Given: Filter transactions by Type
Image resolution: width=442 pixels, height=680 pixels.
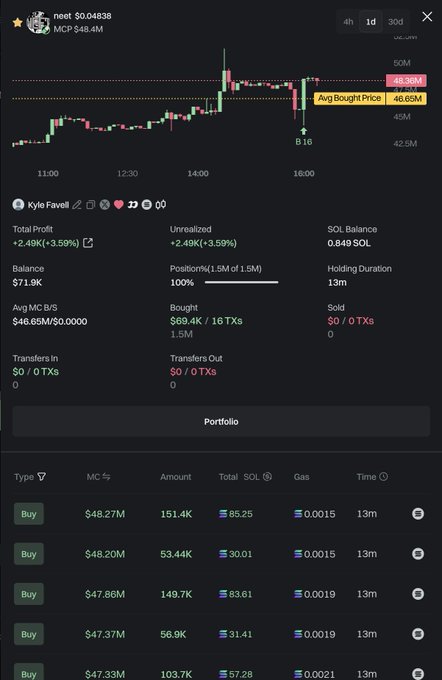Looking at the screenshot, I should coord(42,477).
